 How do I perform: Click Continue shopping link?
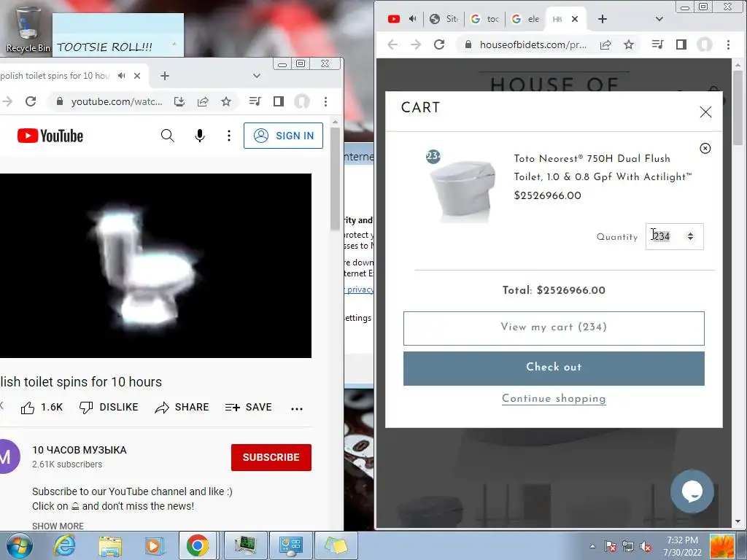tap(554, 399)
